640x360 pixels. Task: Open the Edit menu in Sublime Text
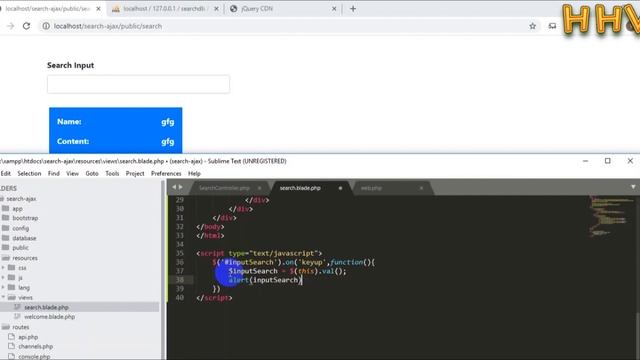[6, 173]
